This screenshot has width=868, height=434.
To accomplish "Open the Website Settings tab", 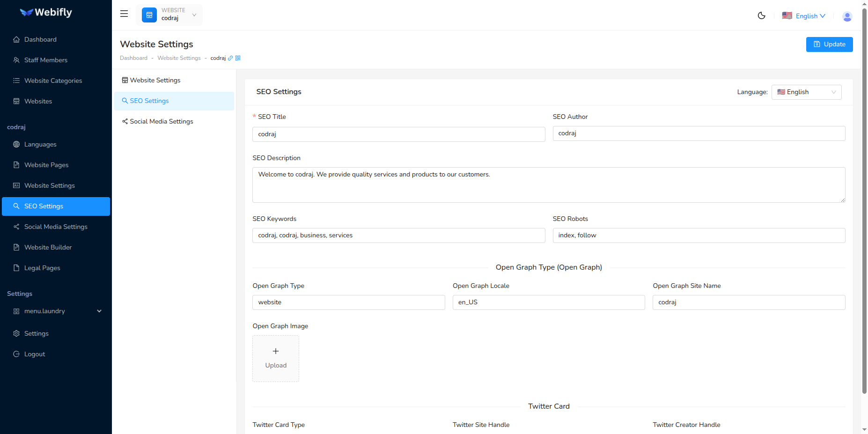I will (x=155, y=80).
